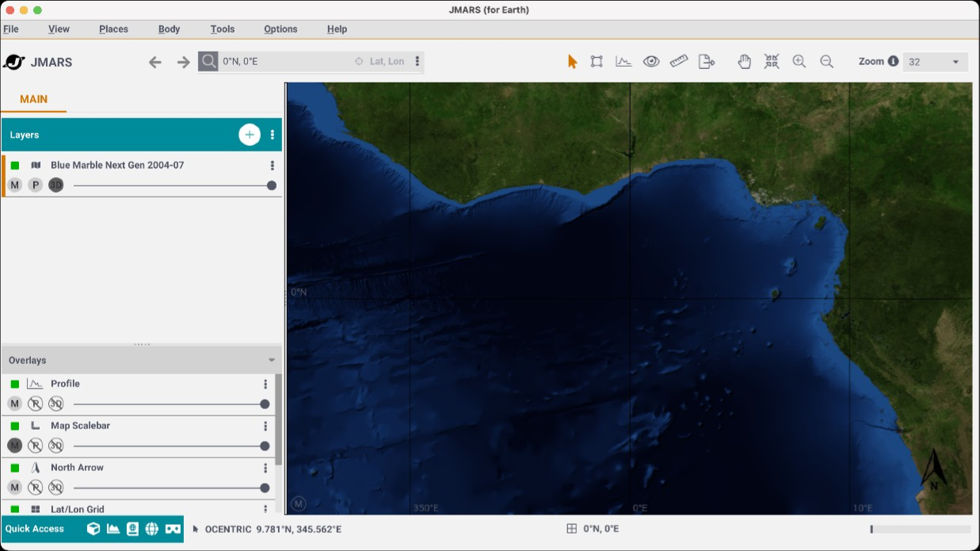
Task: Click the coordinate search input field
Action: point(285,61)
